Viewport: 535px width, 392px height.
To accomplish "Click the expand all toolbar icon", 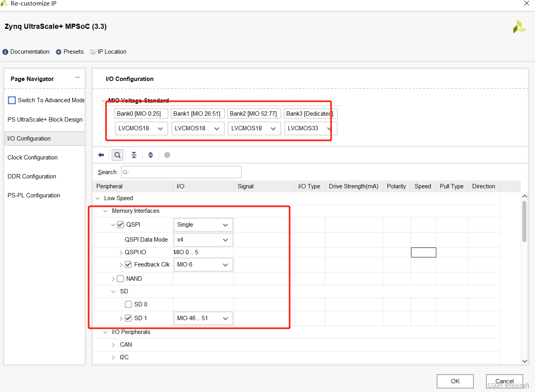I will point(151,155).
